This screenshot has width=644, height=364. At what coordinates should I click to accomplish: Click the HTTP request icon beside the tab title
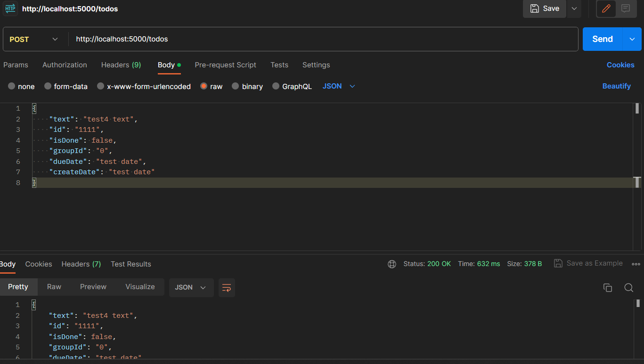point(10,8)
